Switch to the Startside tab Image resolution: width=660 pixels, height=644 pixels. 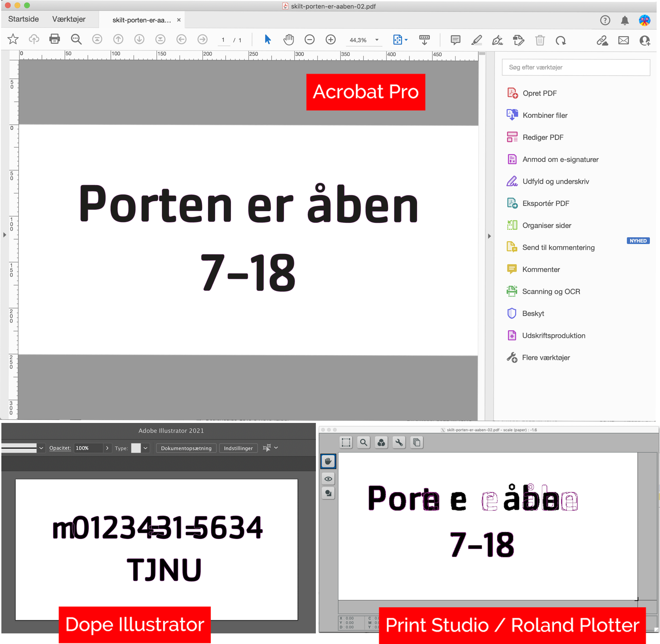point(23,19)
